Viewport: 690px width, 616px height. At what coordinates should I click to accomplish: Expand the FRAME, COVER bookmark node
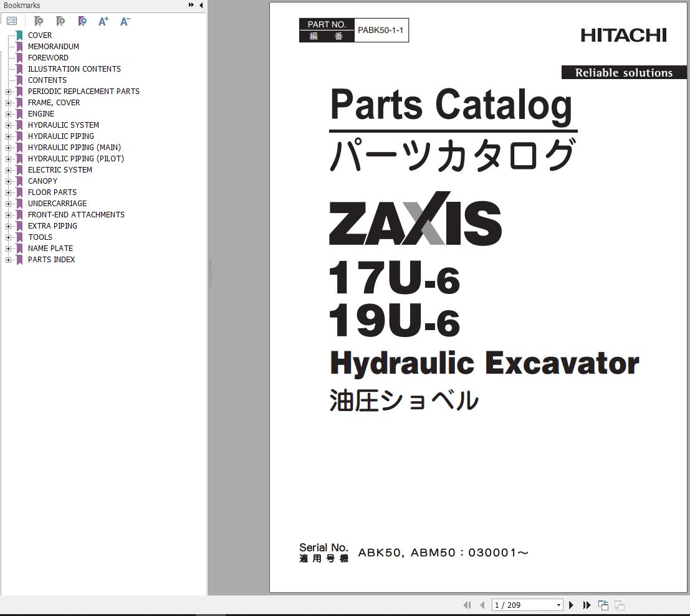pyautogui.click(x=8, y=103)
